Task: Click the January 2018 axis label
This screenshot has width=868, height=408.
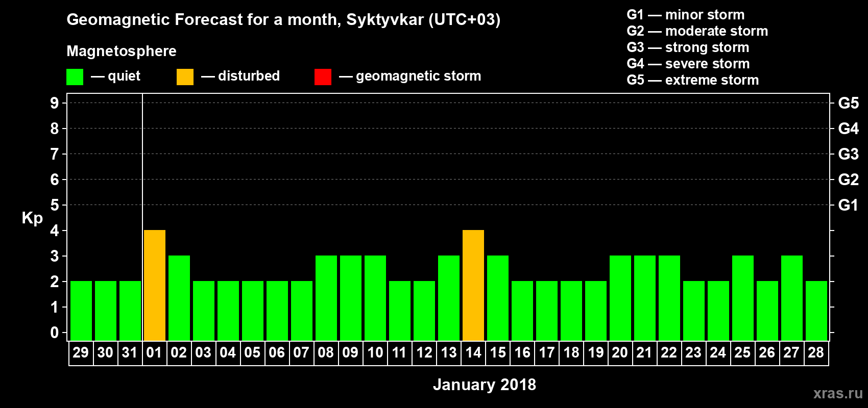Action: [x=485, y=385]
